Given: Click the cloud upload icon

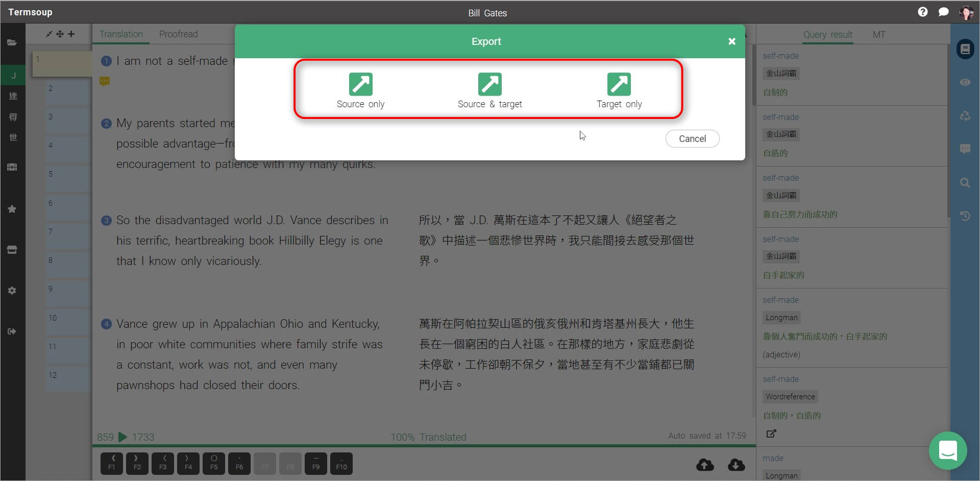Looking at the screenshot, I should (x=705, y=465).
